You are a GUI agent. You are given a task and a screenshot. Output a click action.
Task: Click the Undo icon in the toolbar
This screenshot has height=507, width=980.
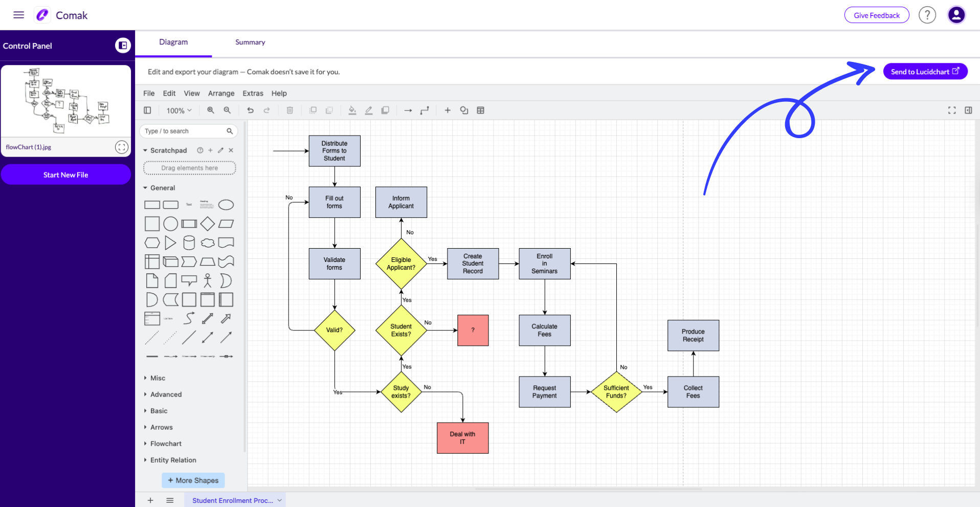click(250, 110)
